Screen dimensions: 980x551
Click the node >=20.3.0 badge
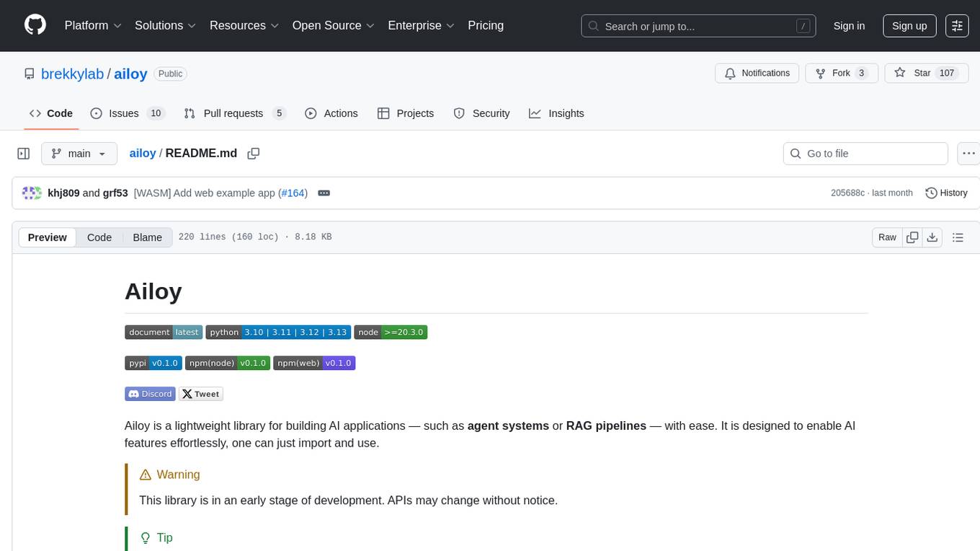tap(391, 332)
